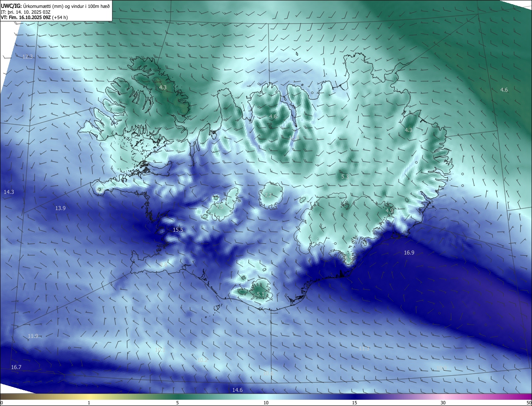Click the color scale tick labeled 5
The image size is (532, 406).
(177, 403)
